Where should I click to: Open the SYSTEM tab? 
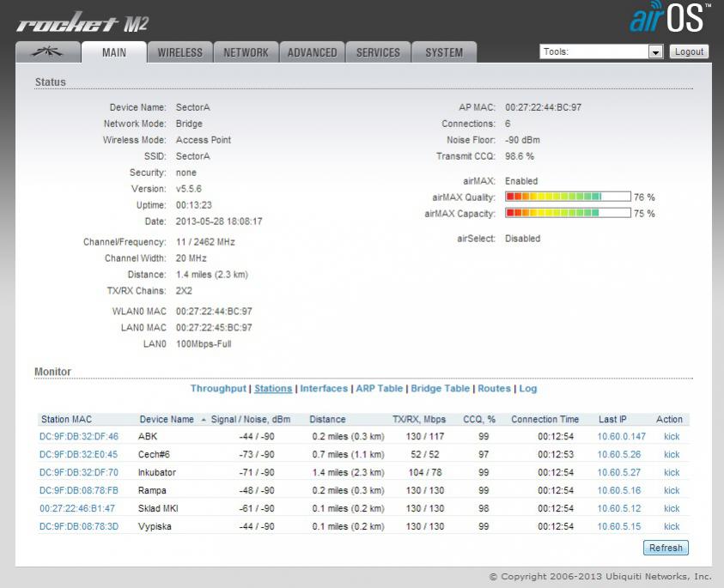click(x=444, y=52)
